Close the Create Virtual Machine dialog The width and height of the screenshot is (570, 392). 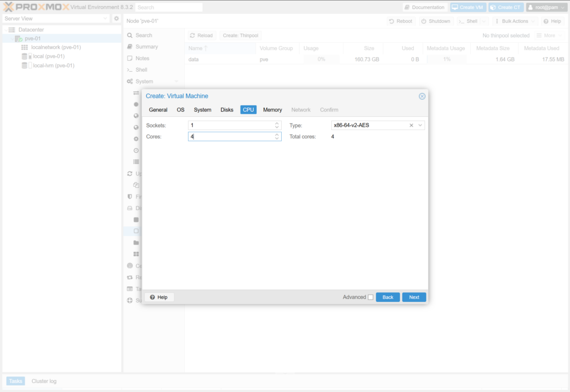click(x=422, y=96)
